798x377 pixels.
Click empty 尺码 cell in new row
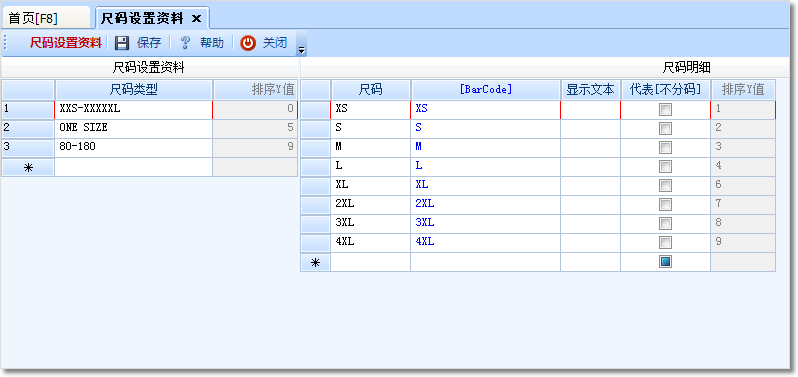(x=370, y=262)
